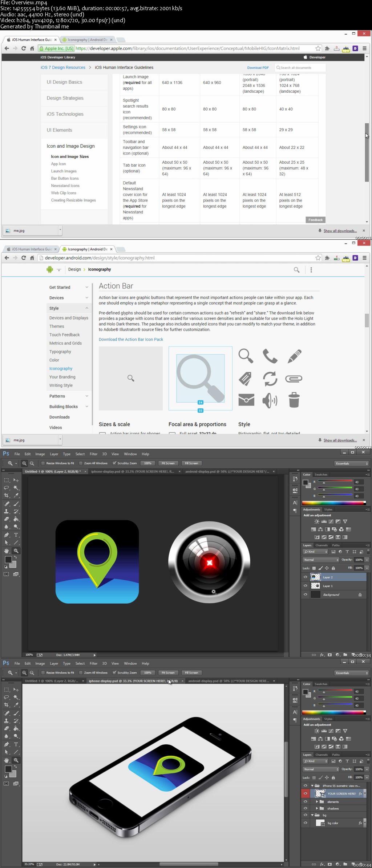Image resolution: width=372 pixels, height=868 pixels.
Task: Uncheck Scrubby Zoom in the Untitled-1 Photoshop window
Action: (114, 463)
